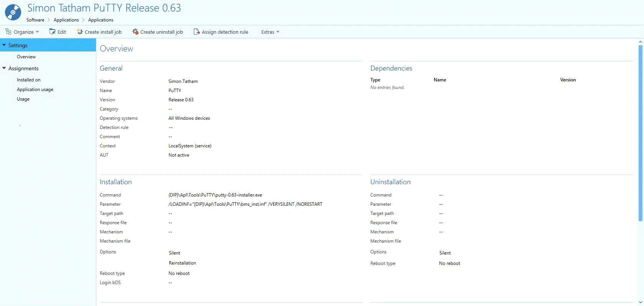Screen dimensions: 644x306
Task: Click the scrollbar up arrow
Action: click(640, 41)
